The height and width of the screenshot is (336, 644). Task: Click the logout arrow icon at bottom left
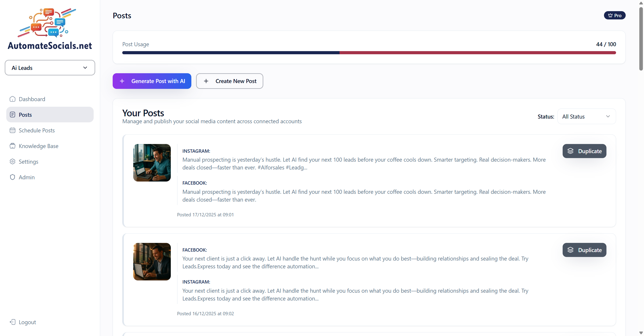pyautogui.click(x=13, y=322)
